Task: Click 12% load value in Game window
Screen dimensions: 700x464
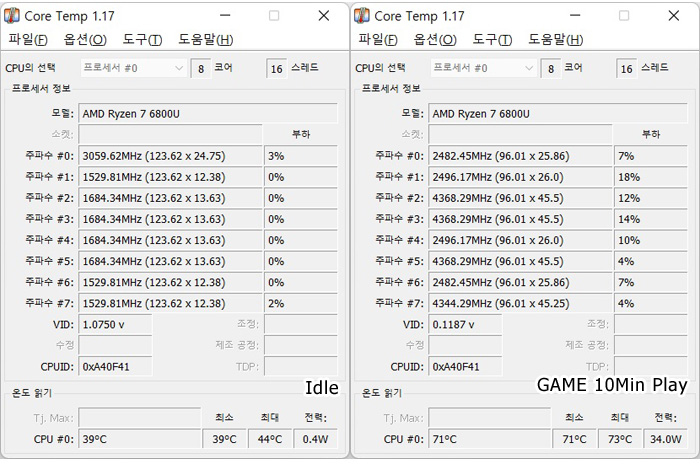Action: point(651,198)
